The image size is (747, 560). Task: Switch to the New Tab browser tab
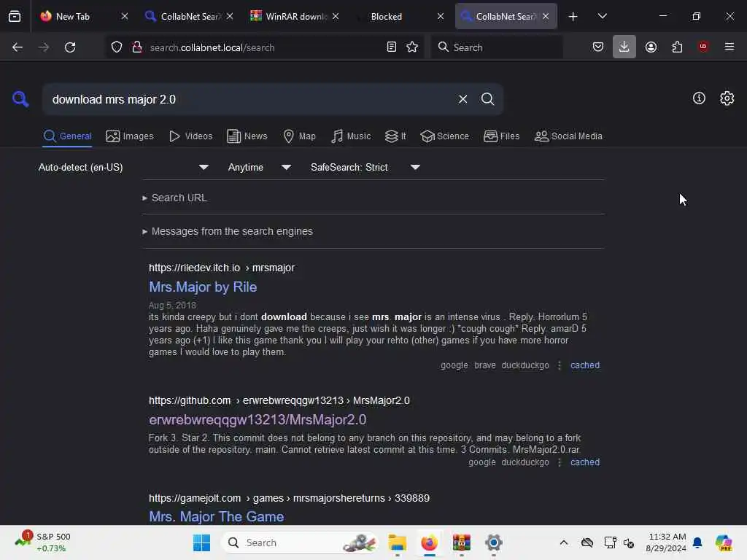73,17
